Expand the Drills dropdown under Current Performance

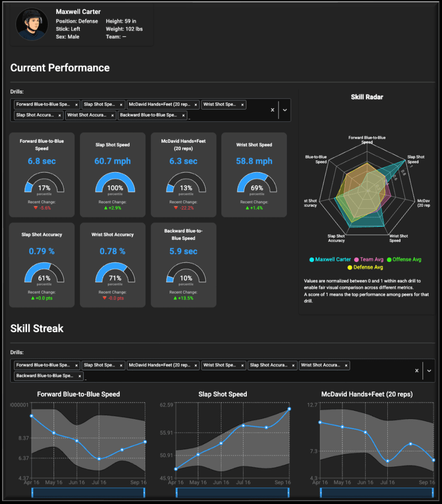(x=284, y=110)
